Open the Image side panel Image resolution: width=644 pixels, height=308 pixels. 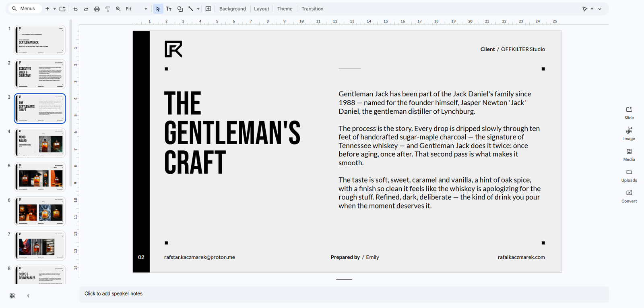pyautogui.click(x=629, y=134)
